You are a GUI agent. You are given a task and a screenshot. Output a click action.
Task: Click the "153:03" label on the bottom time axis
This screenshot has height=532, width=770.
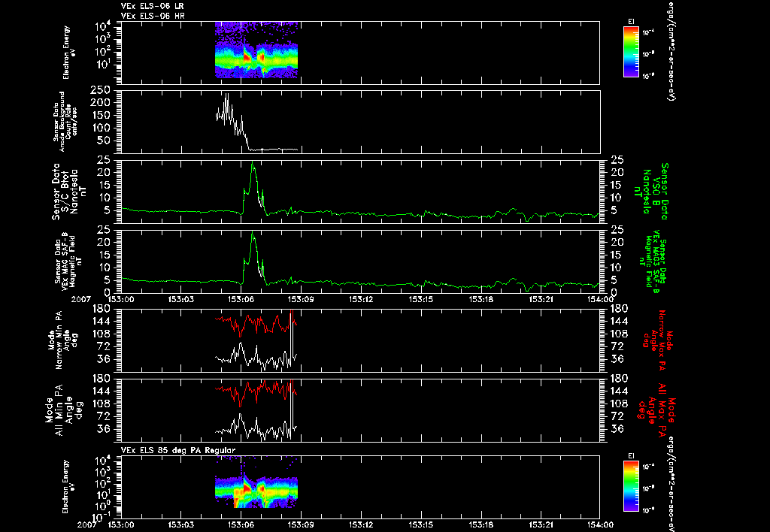[180, 524]
